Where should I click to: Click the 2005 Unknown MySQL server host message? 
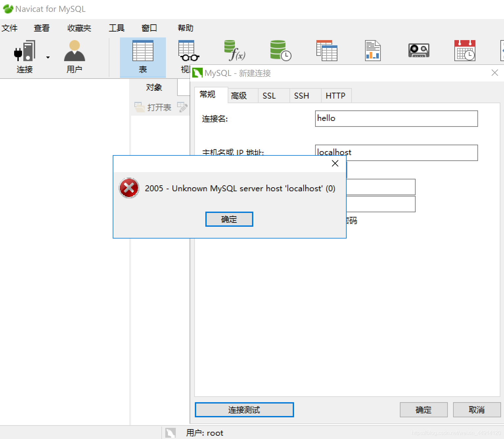(x=240, y=188)
